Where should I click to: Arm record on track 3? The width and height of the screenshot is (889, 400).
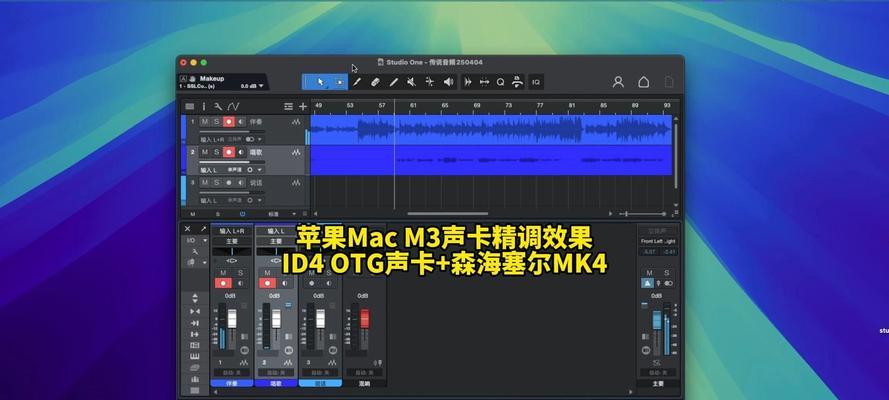(228, 183)
